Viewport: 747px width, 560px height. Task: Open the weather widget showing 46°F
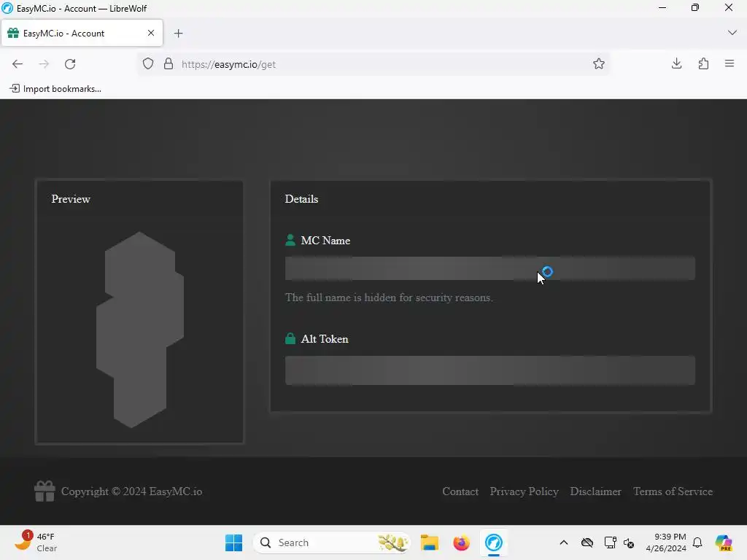point(35,542)
